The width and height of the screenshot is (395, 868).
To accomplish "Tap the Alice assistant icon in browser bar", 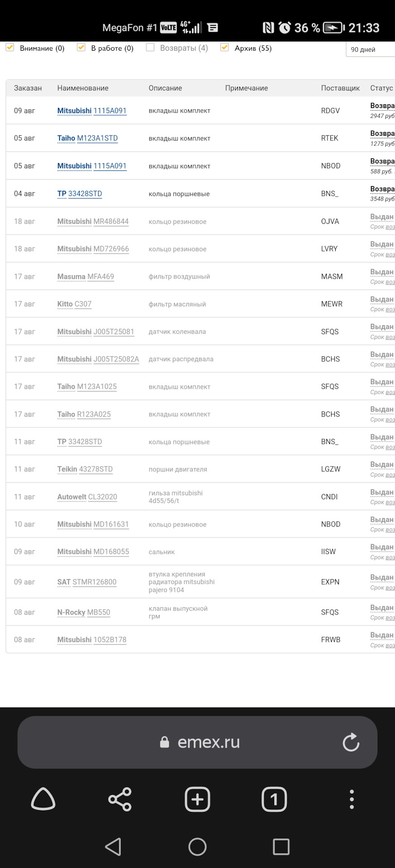I will 43,799.
